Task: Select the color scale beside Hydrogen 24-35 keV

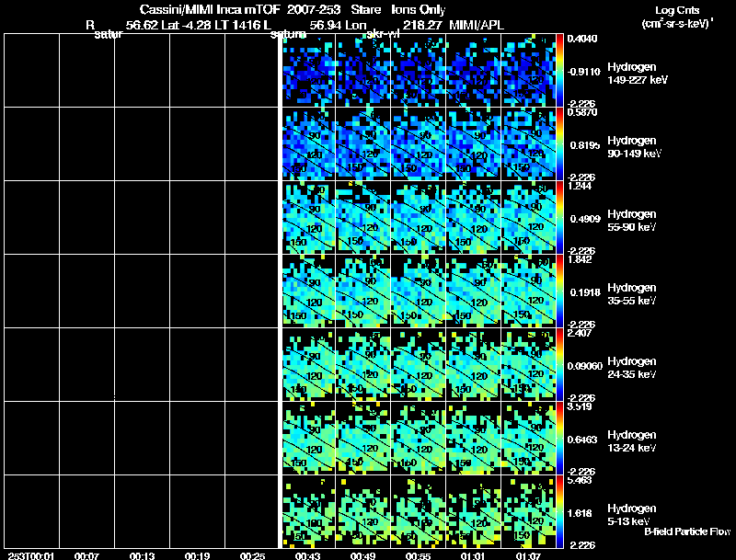Action: pyautogui.click(x=559, y=365)
